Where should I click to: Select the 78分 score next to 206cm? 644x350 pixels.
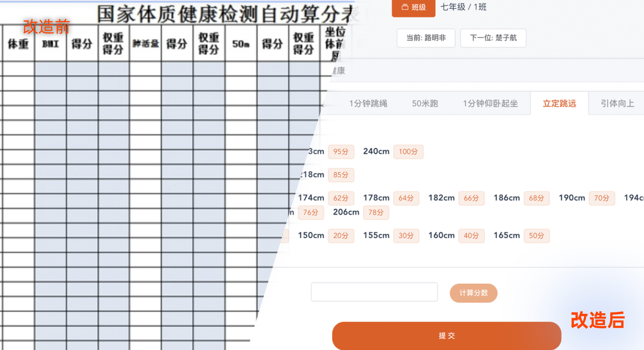376,213
